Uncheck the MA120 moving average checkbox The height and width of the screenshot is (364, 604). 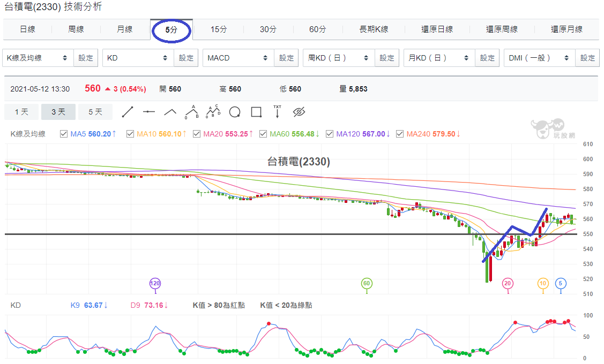(330, 134)
